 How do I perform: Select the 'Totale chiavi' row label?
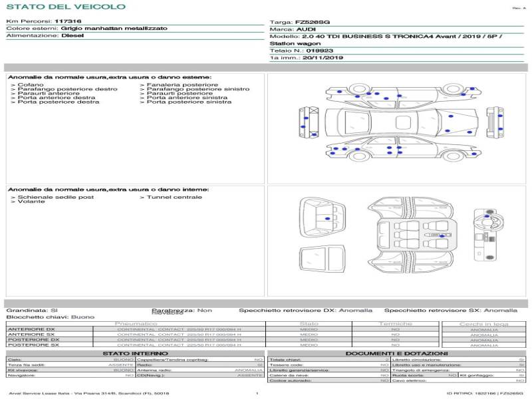[285, 359]
